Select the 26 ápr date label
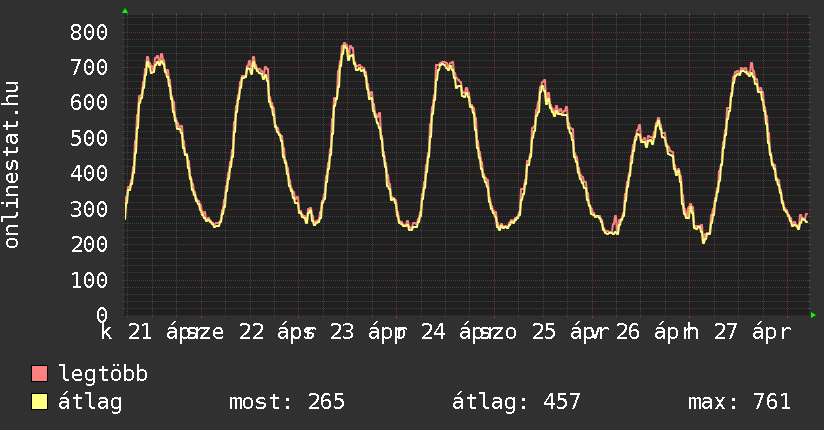Screen dimensions: 824x430 click(x=645, y=332)
